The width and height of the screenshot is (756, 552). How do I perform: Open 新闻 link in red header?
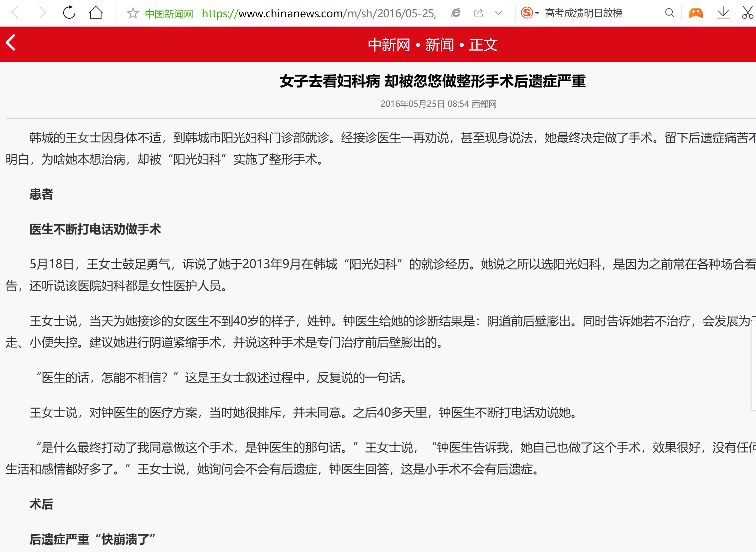(439, 45)
